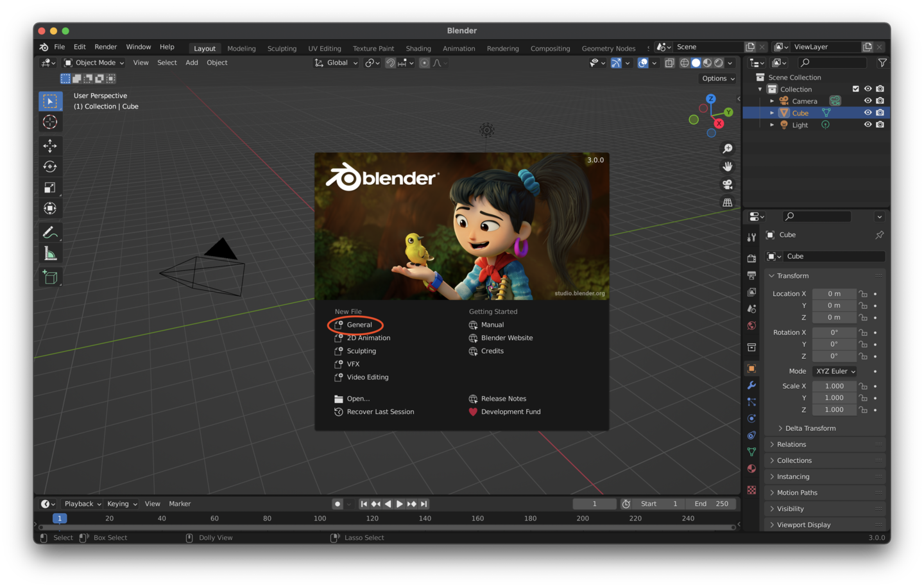This screenshot has height=588, width=924.
Task: Click the current frame number field
Action: point(594,504)
